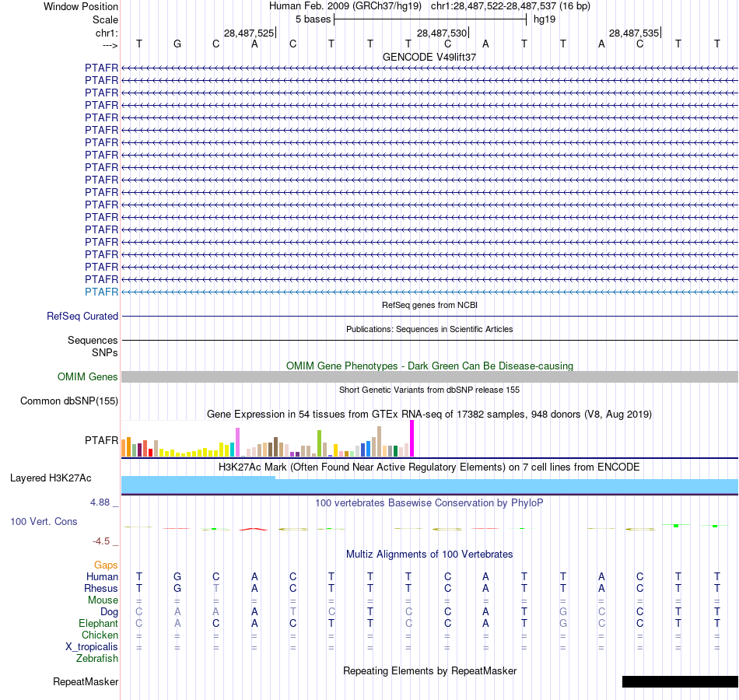Click the 28,487,530 position marker
Image resolution: width=739 pixels, height=700 pixels.
click(442, 33)
